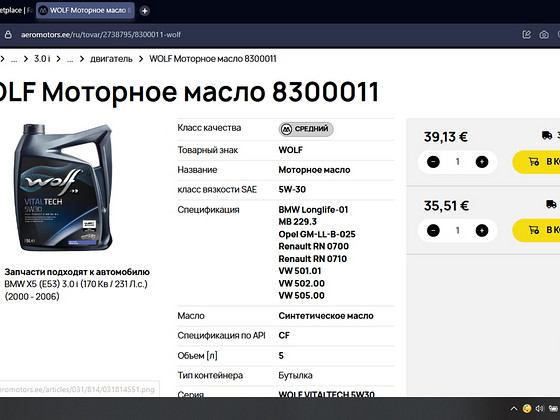Click the ellipsis breadcrumb before 3.0 i
Image resolution: width=560 pixels, height=420 pixels.
click(14, 59)
